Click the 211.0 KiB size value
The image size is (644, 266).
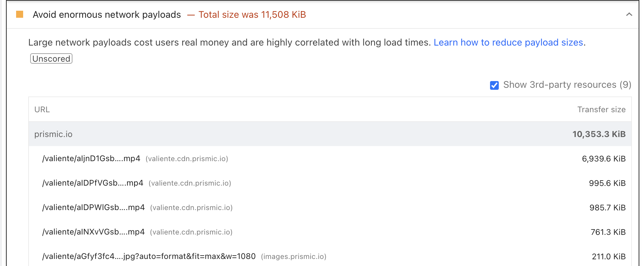pos(608,257)
